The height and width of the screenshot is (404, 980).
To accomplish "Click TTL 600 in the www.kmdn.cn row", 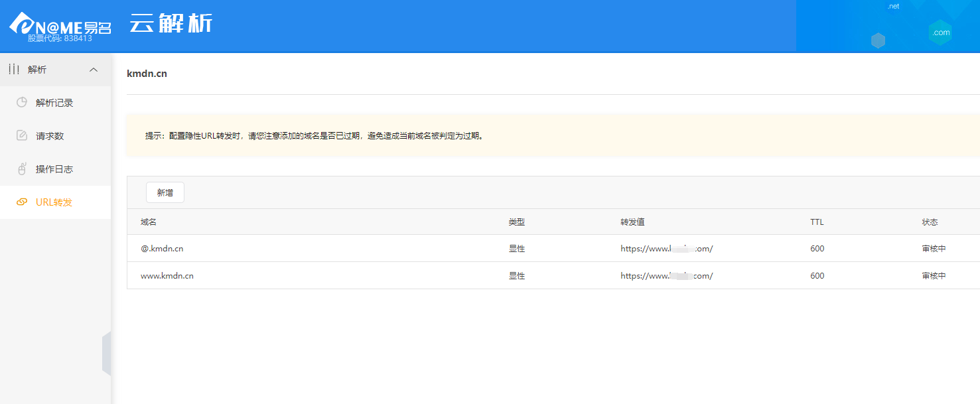I will click(x=817, y=276).
